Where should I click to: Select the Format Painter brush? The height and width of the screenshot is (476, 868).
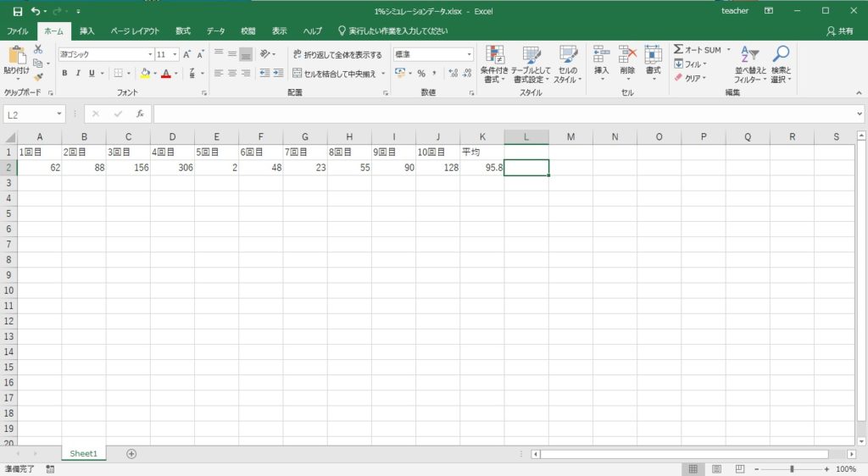pyautogui.click(x=38, y=77)
